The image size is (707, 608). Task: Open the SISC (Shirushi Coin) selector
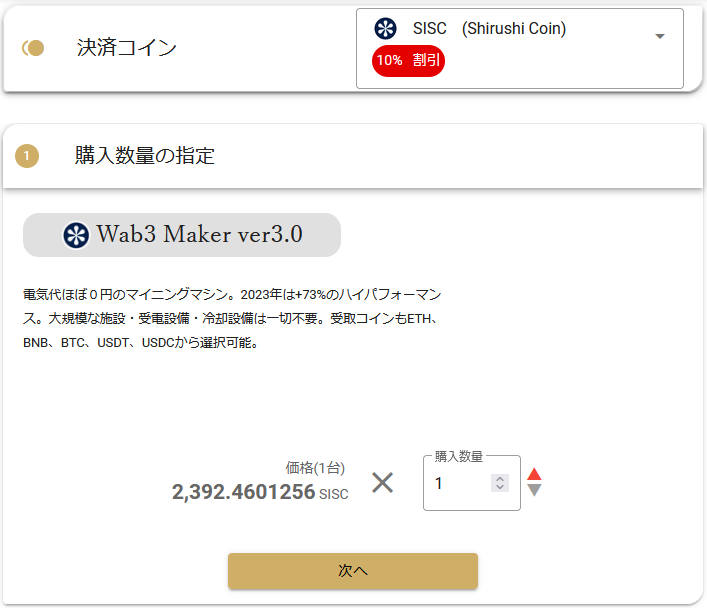[x=519, y=48]
